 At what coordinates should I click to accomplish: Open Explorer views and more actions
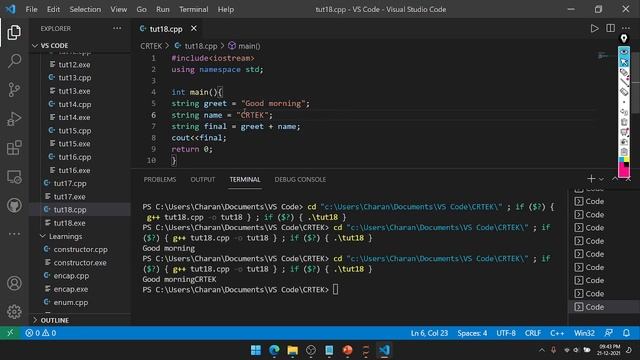click(117, 29)
